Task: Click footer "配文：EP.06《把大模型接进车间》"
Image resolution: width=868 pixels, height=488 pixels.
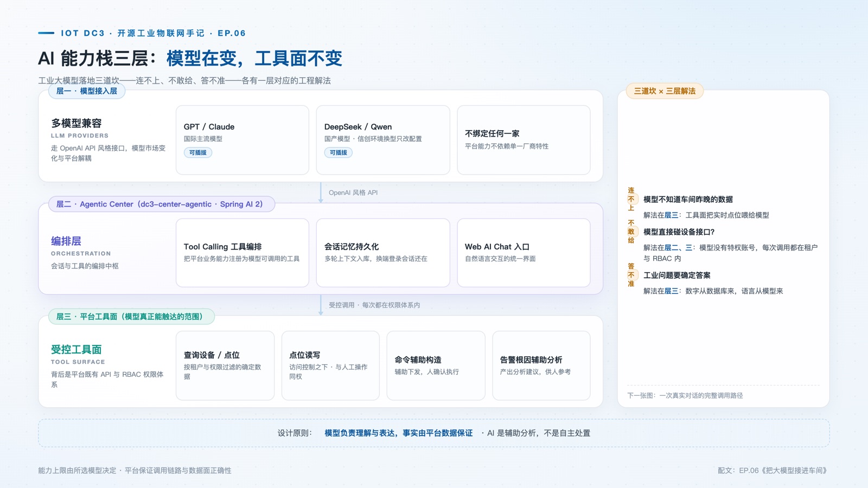Action: point(774,471)
